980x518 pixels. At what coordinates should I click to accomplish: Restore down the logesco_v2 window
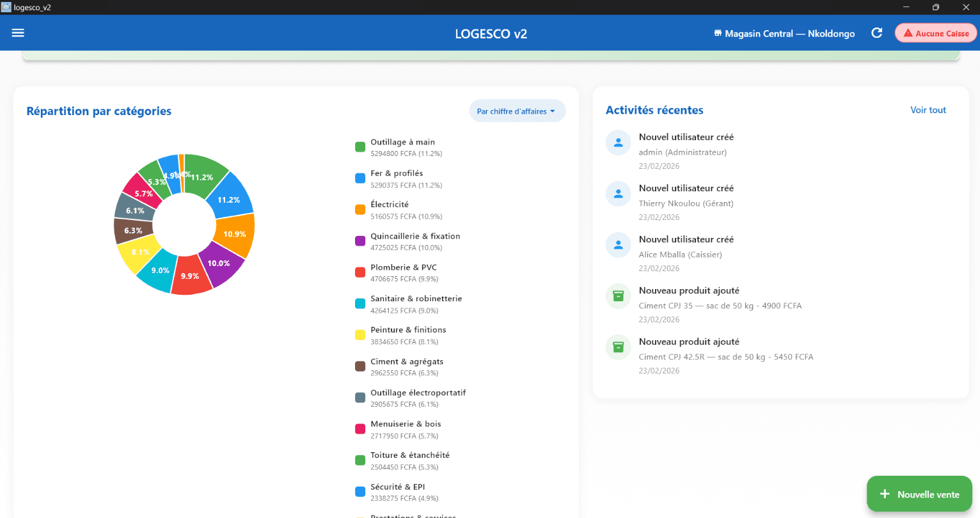tap(936, 7)
